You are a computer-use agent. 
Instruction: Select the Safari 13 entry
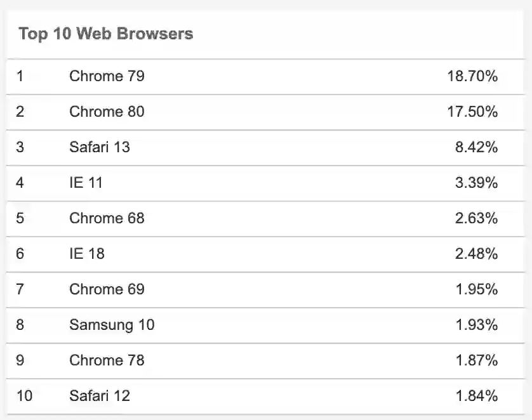click(x=99, y=147)
